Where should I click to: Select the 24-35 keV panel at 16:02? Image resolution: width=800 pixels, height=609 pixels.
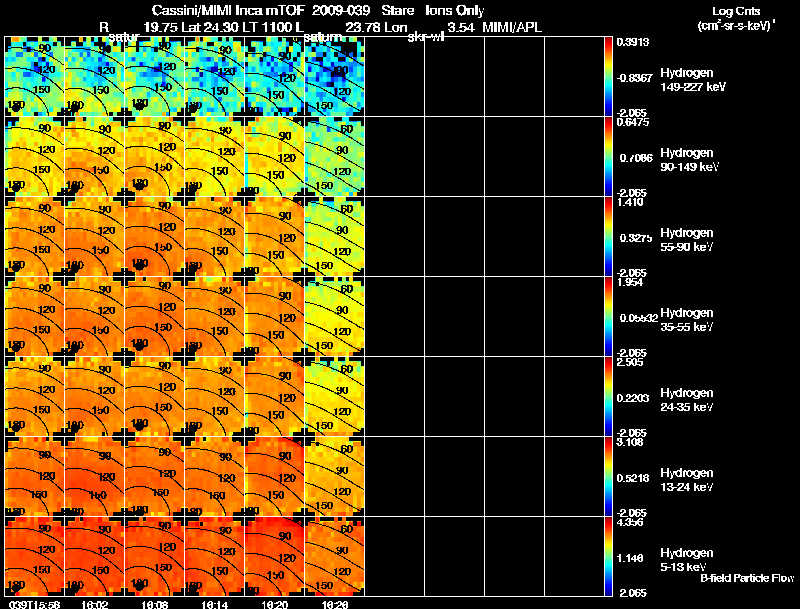click(94, 397)
